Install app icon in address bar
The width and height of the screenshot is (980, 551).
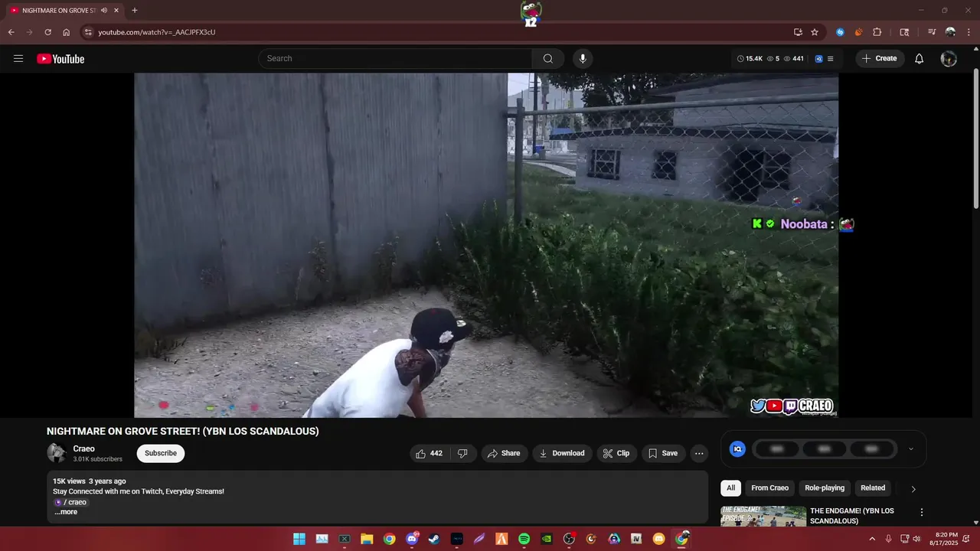(798, 32)
